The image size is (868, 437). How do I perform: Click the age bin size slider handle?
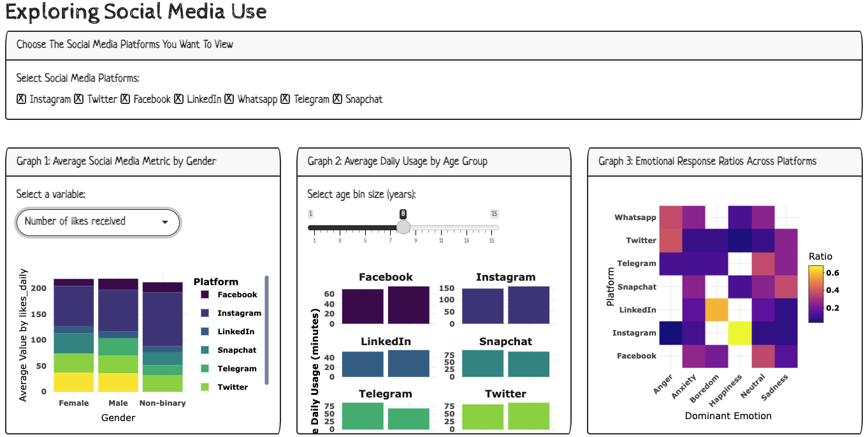click(x=403, y=227)
